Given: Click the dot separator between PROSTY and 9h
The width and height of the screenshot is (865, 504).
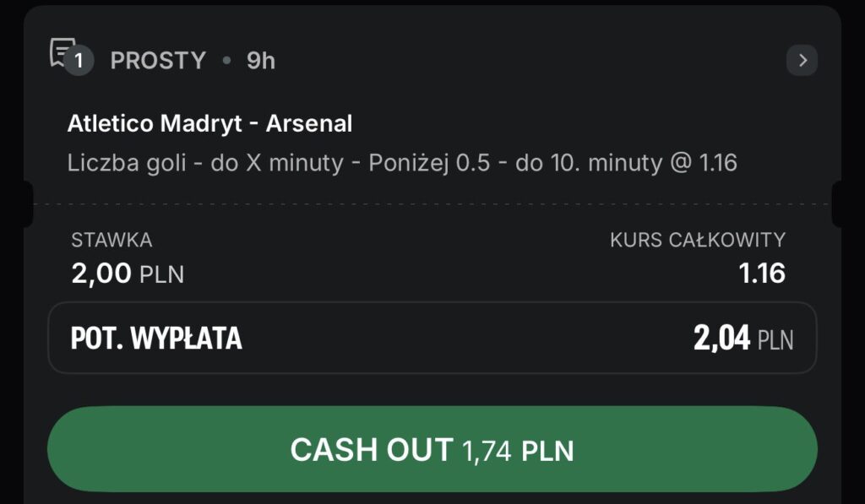Looking at the screenshot, I should [226, 61].
